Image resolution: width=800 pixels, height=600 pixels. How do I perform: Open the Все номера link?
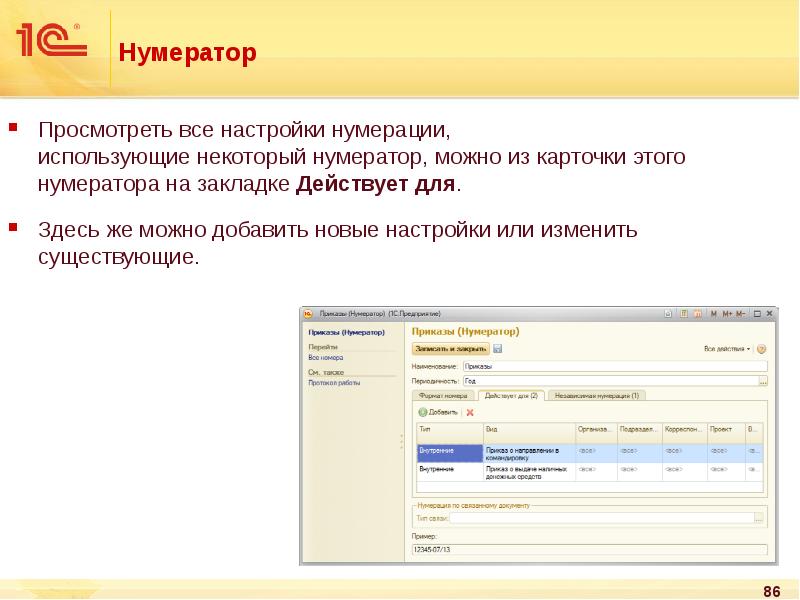point(326,357)
